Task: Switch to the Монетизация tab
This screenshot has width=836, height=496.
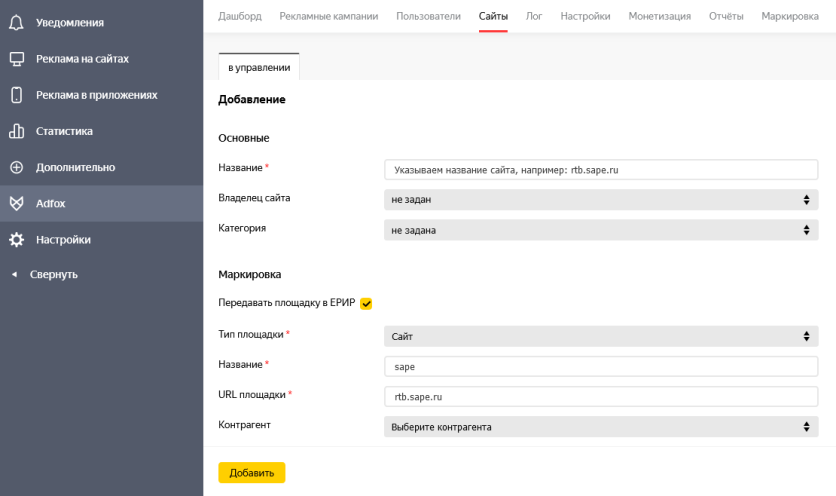Action: (x=660, y=16)
